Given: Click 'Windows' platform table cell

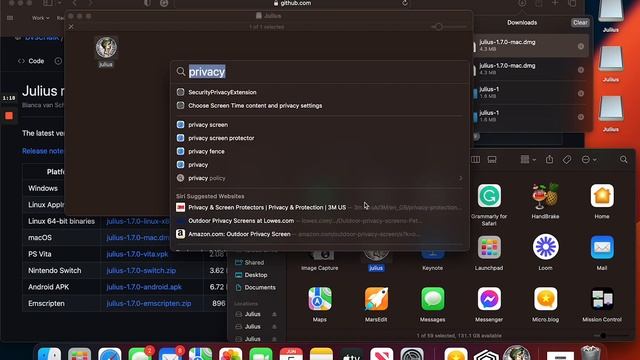Looking at the screenshot, I should click(43, 189).
